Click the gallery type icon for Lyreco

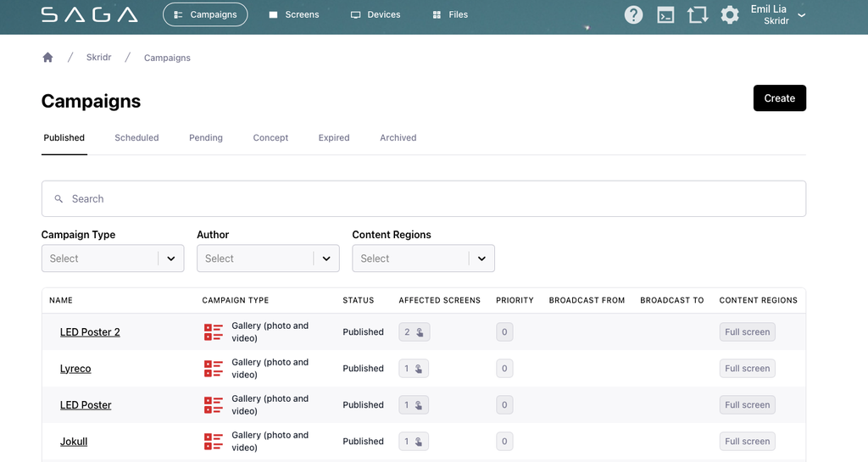click(213, 369)
